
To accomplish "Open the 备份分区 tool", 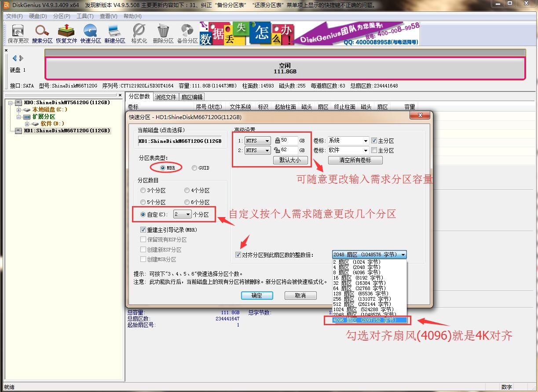I will point(187,33).
